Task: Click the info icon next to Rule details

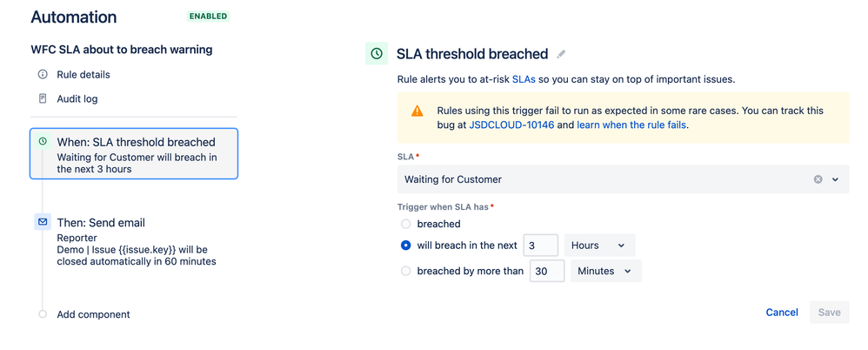Action: [43, 74]
